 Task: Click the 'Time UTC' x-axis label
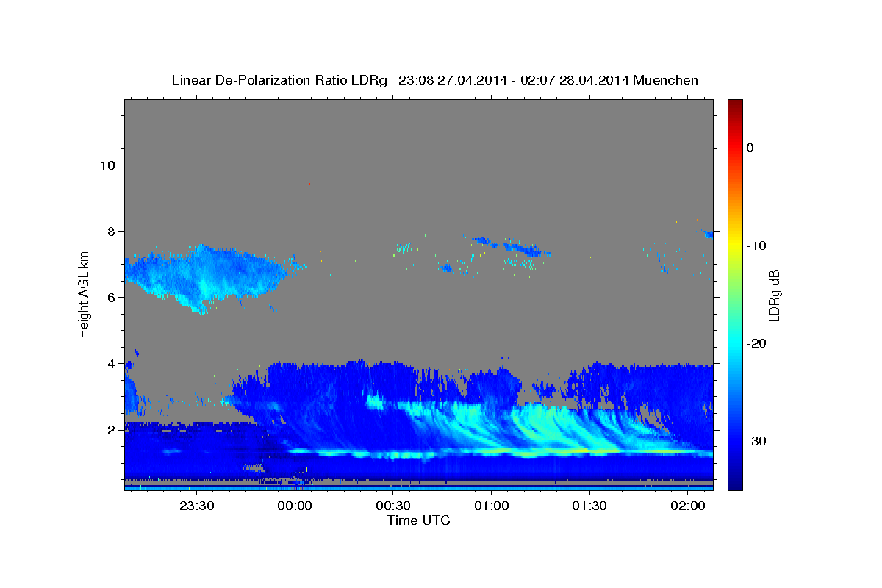click(x=418, y=520)
